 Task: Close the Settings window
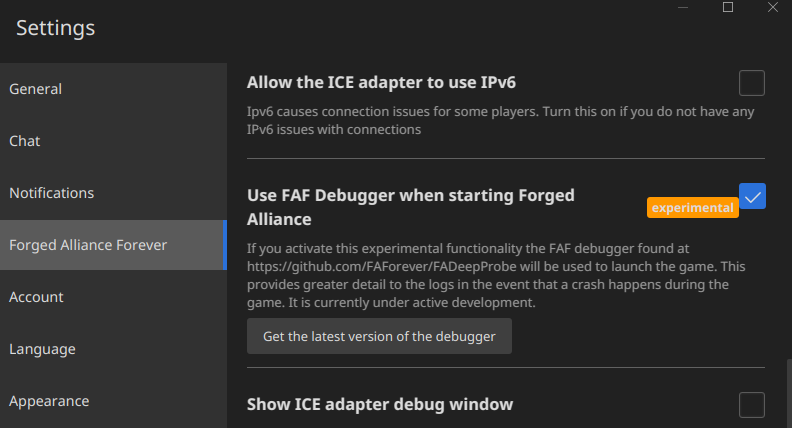(x=773, y=7)
